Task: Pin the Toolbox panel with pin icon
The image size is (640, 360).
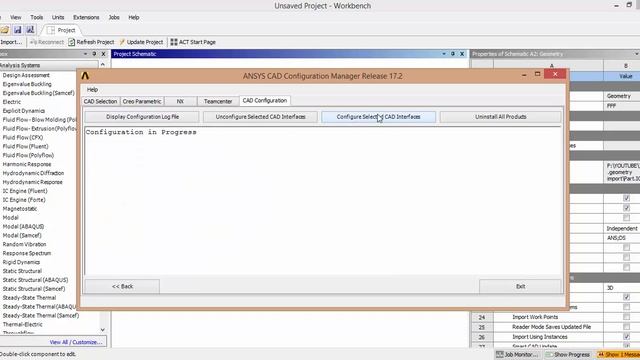Action: (94, 54)
